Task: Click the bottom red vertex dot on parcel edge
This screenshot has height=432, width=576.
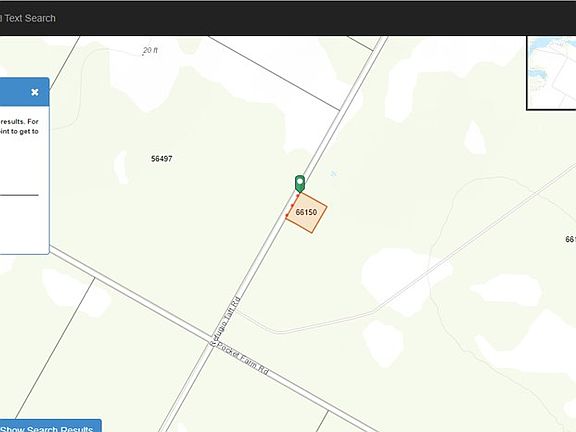Action: pyautogui.click(x=287, y=215)
